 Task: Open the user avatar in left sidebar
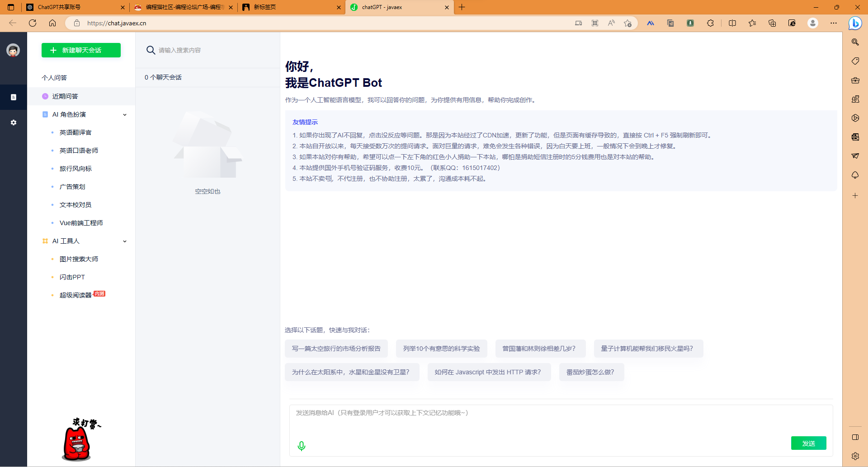click(13, 50)
